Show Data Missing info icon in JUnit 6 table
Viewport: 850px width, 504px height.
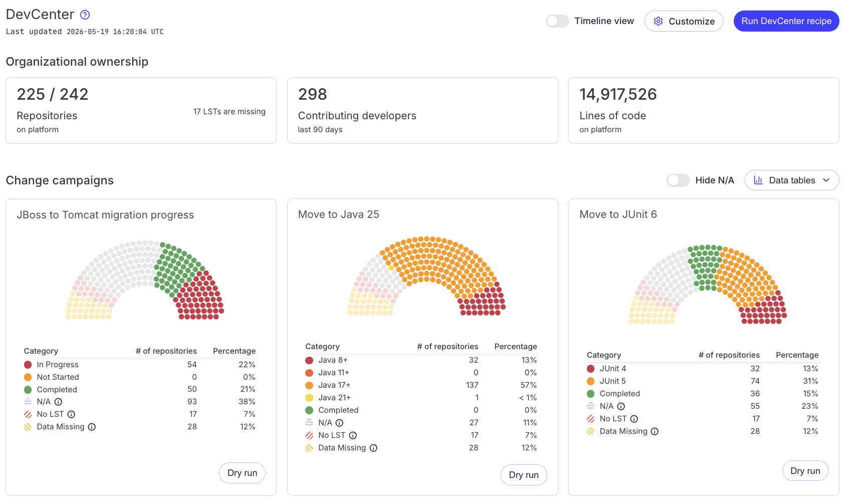tap(655, 431)
